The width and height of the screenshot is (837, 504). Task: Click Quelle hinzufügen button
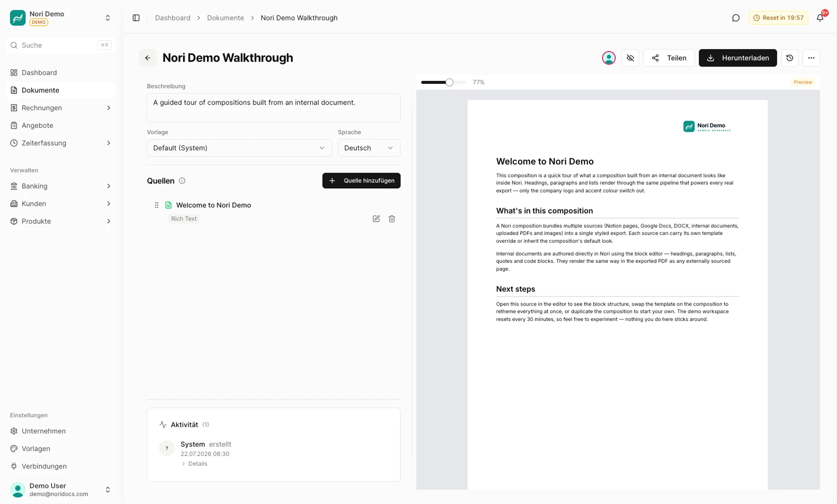pyautogui.click(x=361, y=180)
